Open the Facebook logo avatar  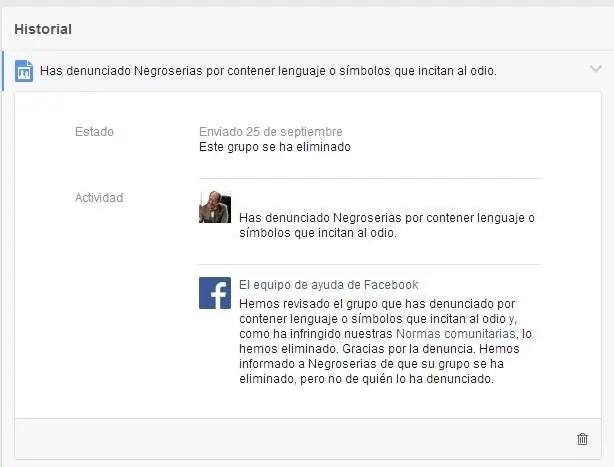click(x=215, y=293)
